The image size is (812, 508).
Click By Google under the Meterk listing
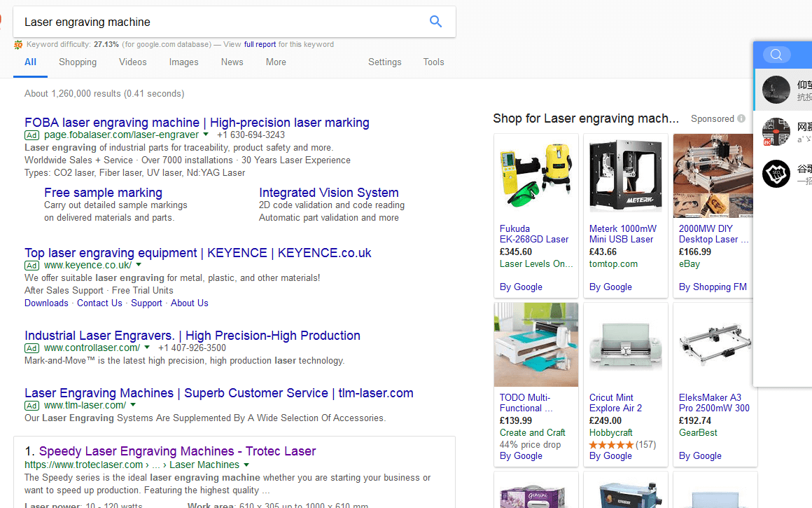[x=610, y=287]
